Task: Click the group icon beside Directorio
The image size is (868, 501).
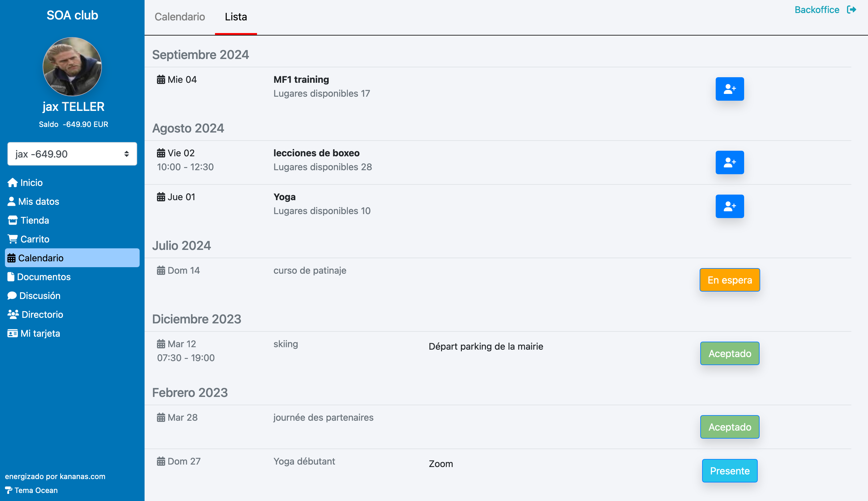Action: (x=13, y=314)
